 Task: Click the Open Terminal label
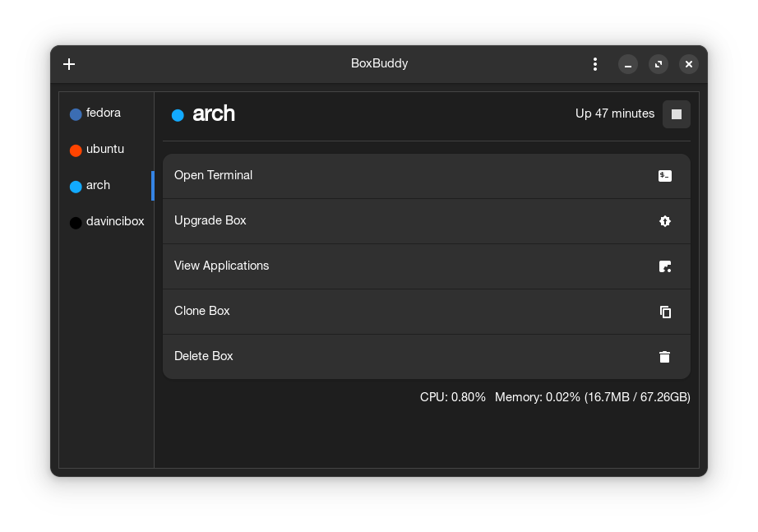213,175
